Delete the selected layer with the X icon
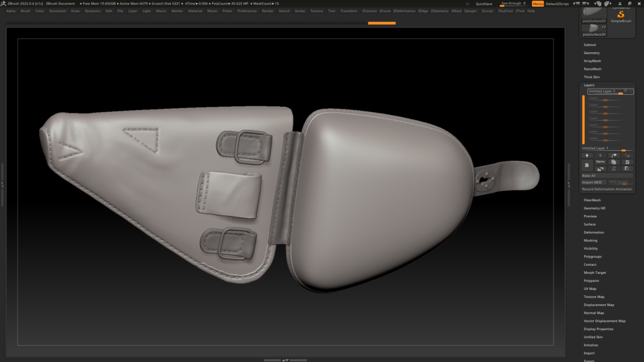Viewport: 644px width, 362px height. (x=627, y=162)
